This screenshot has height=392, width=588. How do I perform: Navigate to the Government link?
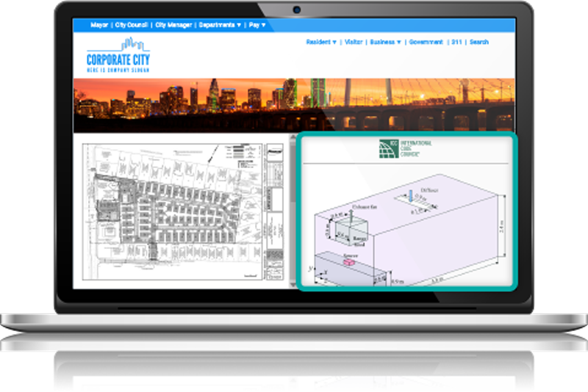[426, 42]
